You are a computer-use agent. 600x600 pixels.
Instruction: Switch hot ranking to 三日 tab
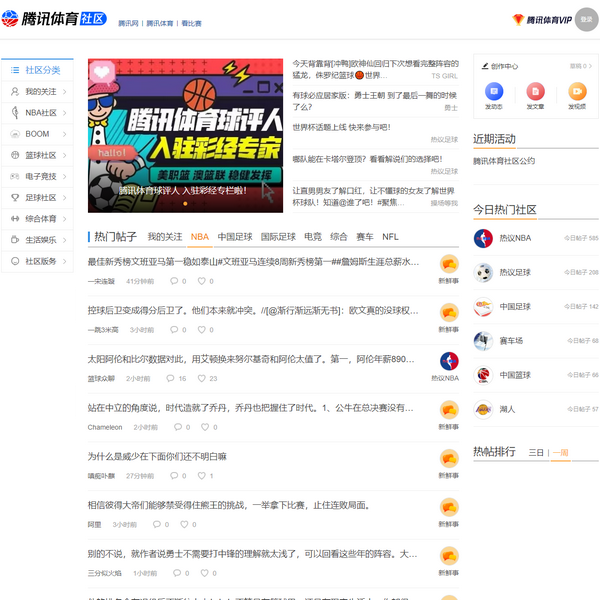[536, 453]
